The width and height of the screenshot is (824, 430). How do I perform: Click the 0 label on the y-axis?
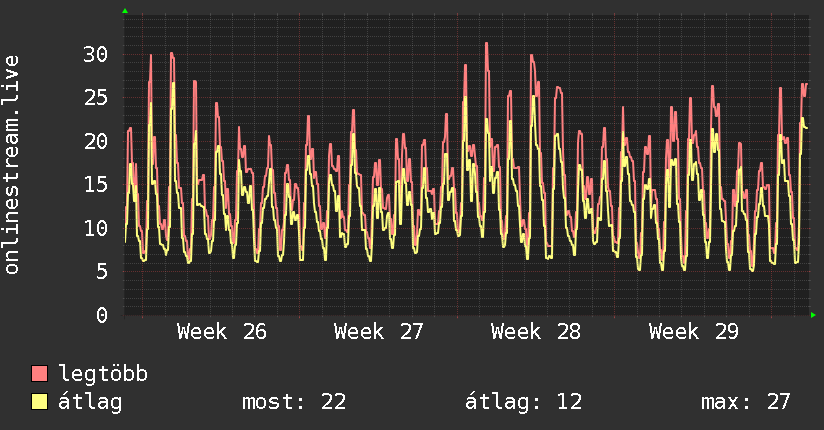click(x=102, y=315)
